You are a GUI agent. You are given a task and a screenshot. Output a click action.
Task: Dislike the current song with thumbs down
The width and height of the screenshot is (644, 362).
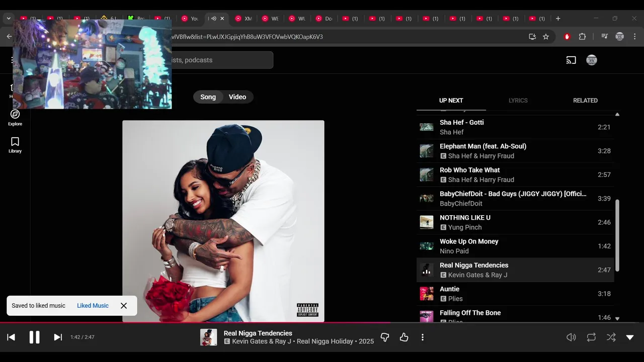tap(385, 337)
